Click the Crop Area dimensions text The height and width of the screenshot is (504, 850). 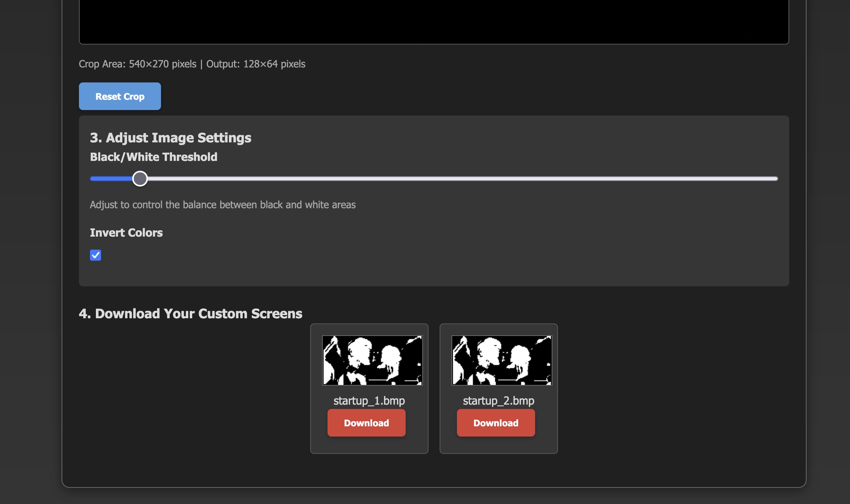click(x=192, y=64)
